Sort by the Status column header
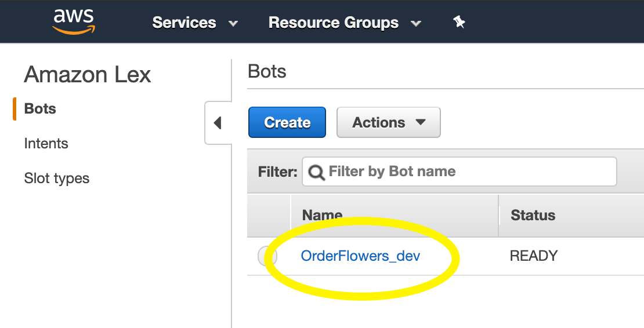 pos(533,215)
